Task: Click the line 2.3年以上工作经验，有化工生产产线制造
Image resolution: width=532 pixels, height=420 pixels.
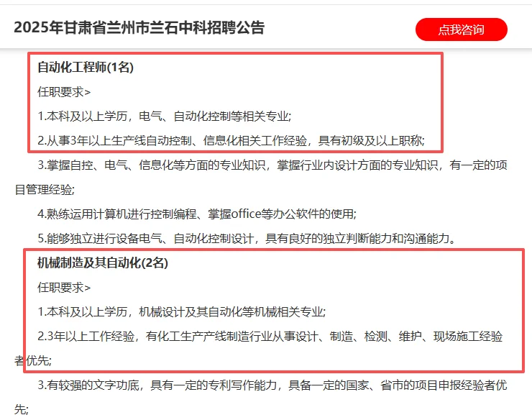Action: (x=270, y=336)
